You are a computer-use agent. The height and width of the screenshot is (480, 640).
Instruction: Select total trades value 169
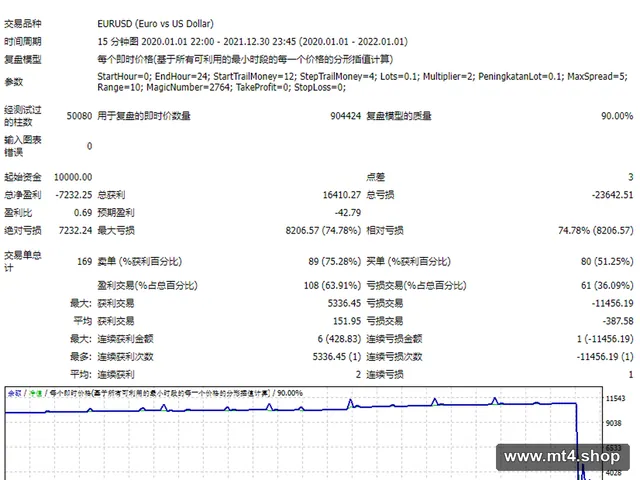tap(84, 261)
